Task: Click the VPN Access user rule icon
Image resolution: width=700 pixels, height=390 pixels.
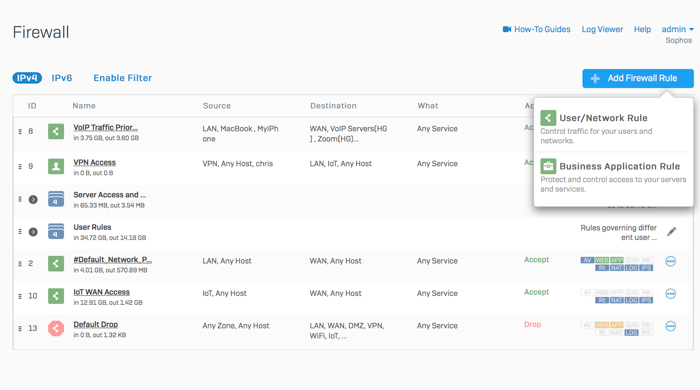Action: click(x=56, y=166)
